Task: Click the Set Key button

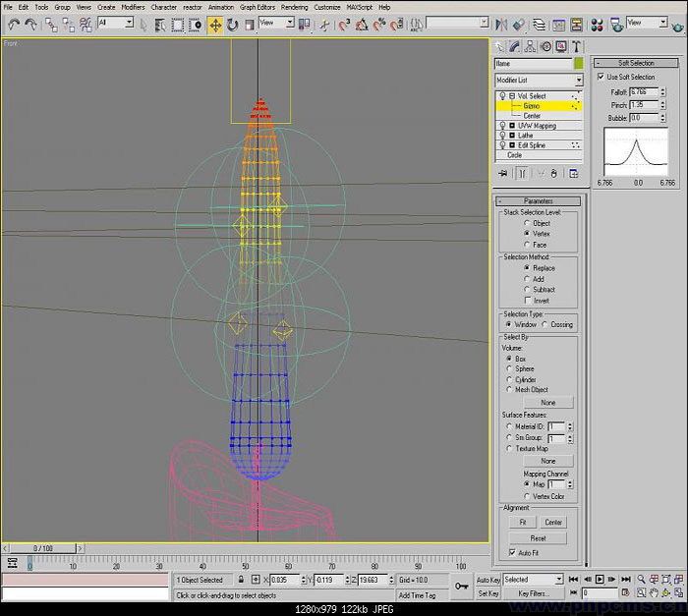Action: click(488, 593)
